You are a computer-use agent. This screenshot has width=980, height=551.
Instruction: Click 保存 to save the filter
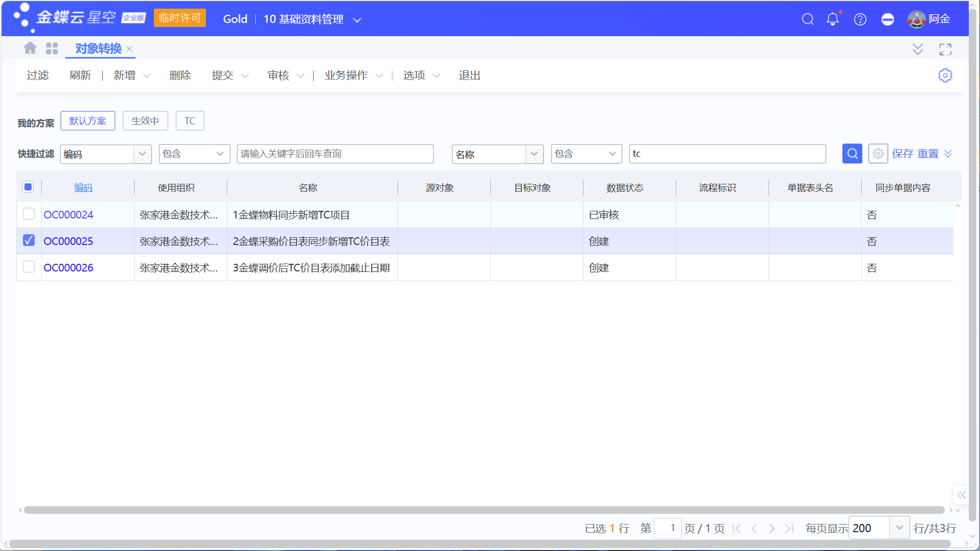[903, 154]
